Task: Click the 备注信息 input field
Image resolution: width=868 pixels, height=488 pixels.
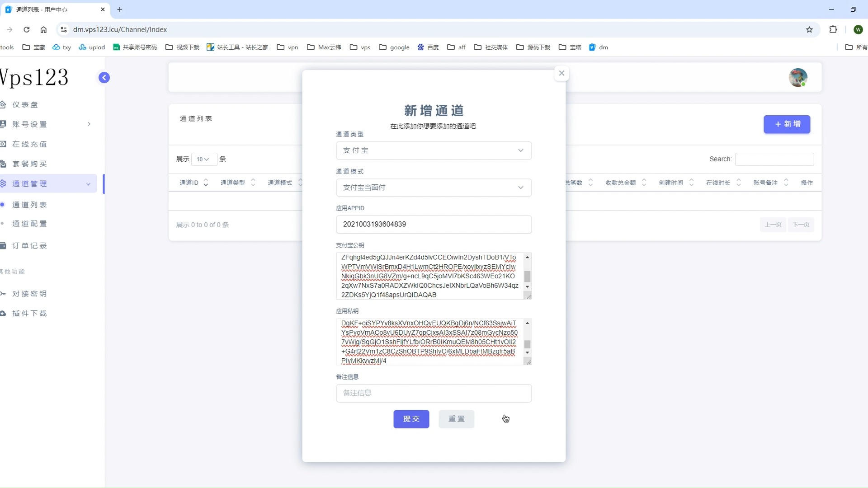Action: coord(434,393)
